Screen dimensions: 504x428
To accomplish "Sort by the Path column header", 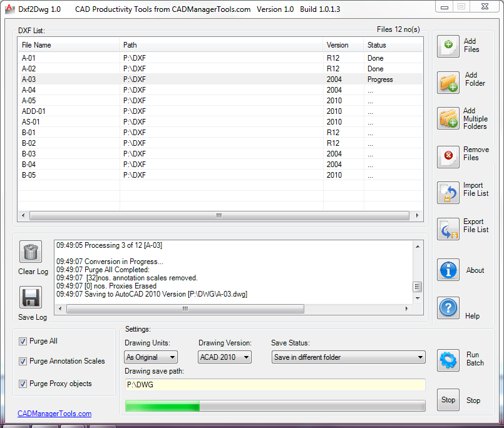I will tap(221, 45).
